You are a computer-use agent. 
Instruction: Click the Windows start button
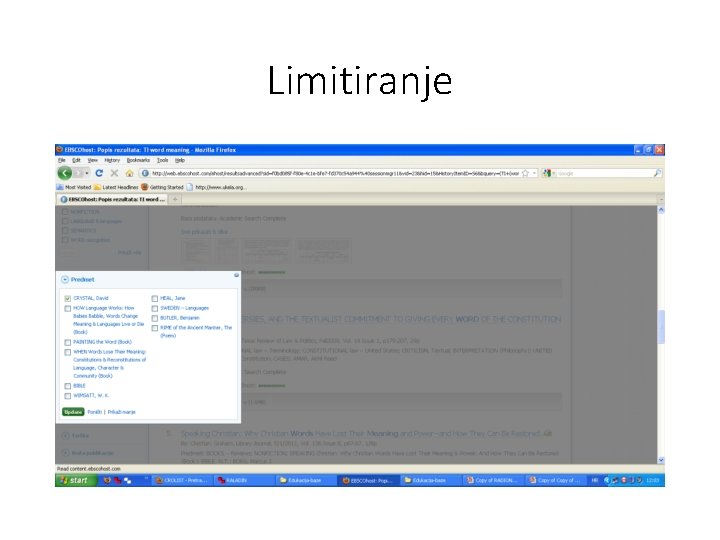point(76,480)
